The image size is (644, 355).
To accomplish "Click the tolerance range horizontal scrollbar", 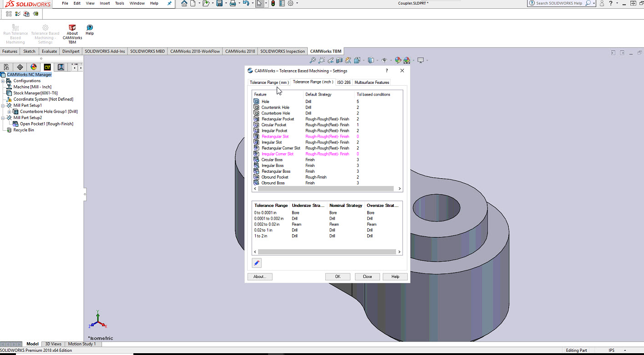I will [327, 252].
